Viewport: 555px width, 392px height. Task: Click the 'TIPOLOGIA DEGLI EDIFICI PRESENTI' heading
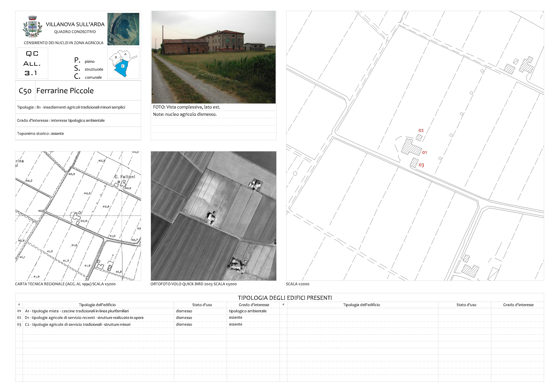pos(285,298)
